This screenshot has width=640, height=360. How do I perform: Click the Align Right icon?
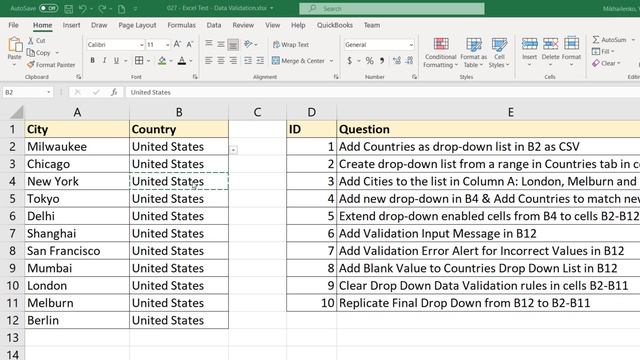[233, 60]
